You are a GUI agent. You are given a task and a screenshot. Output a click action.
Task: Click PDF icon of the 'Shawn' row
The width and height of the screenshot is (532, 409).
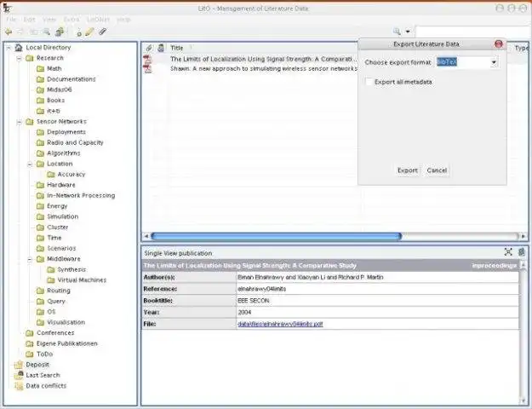pyautogui.click(x=147, y=69)
